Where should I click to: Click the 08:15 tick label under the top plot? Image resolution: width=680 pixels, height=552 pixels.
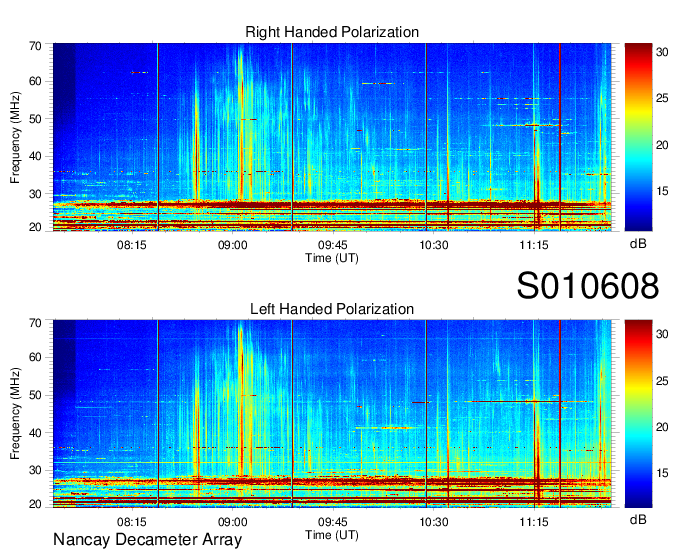(x=132, y=245)
